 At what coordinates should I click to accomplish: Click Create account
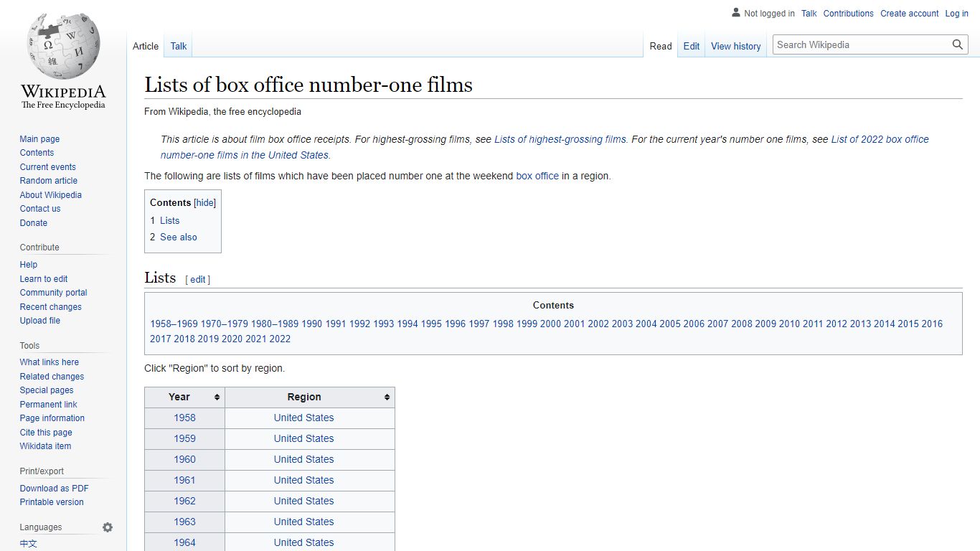(910, 14)
